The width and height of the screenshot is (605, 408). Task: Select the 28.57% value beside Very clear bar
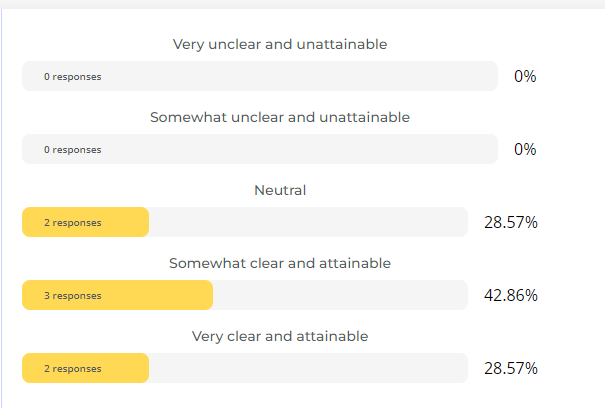(511, 369)
